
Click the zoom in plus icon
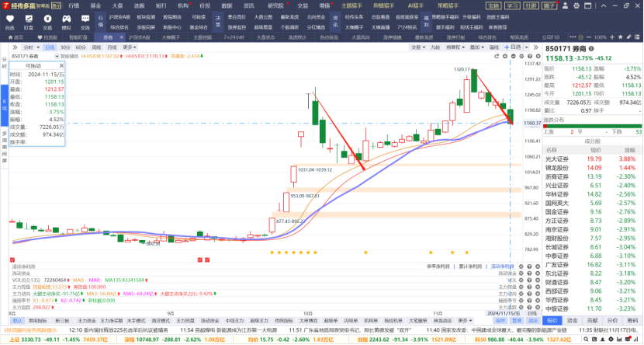point(612,37)
